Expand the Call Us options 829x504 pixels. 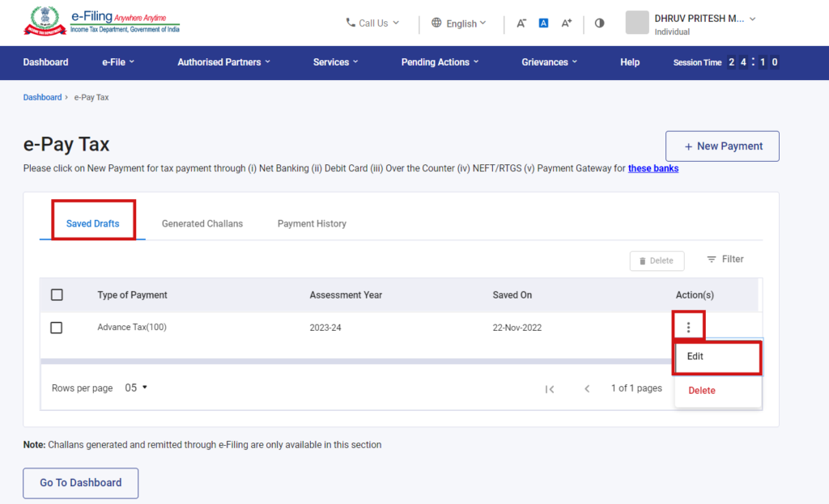pyautogui.click(x=372, y=23)
